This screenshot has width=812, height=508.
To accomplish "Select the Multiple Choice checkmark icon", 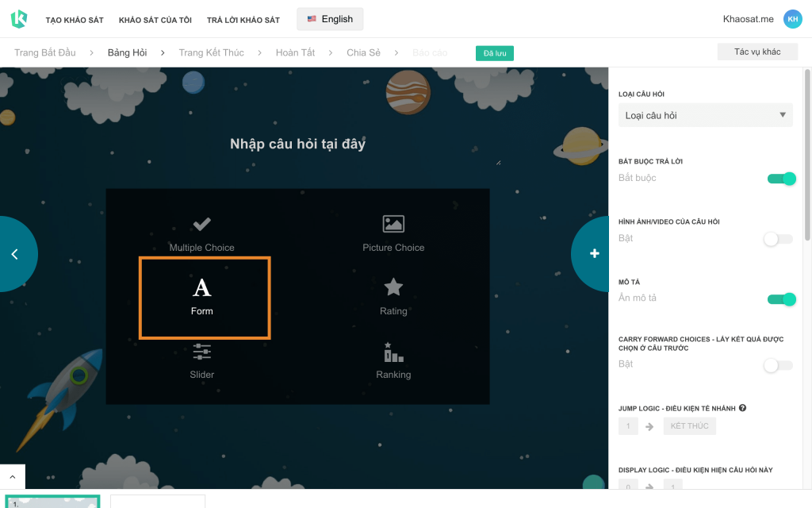I will pyautogui.click(x=201, y=224).
